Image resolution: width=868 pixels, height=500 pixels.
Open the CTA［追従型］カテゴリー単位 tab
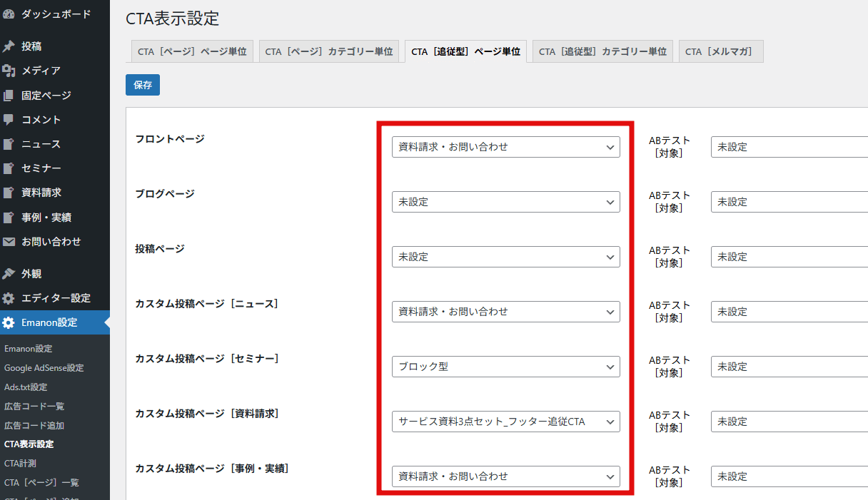(602, 51)
